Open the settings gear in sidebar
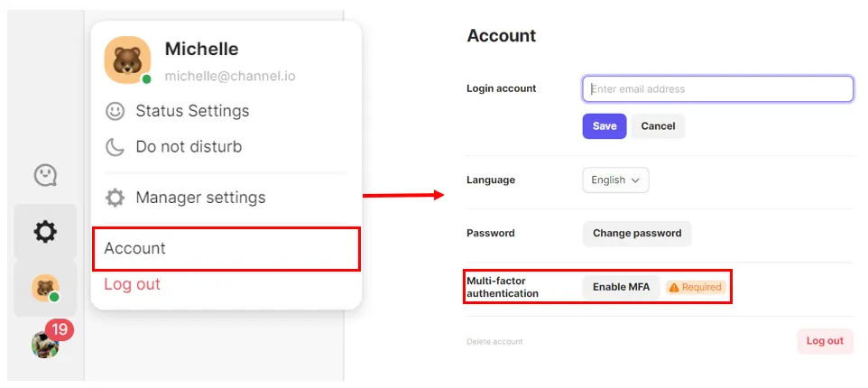 pyautogui.click(x=45, y=232)
